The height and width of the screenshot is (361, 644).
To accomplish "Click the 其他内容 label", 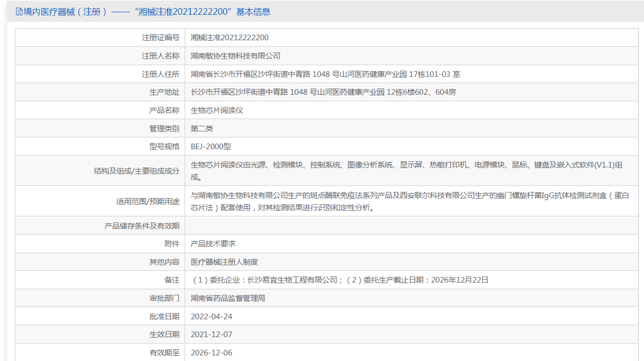I will (x=164, y=262).
